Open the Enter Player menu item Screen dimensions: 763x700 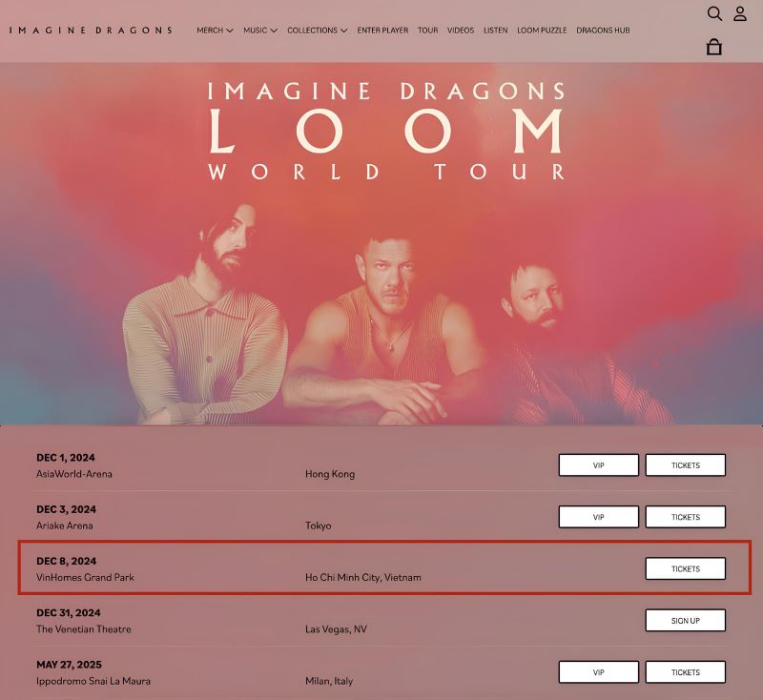point(382,31)
